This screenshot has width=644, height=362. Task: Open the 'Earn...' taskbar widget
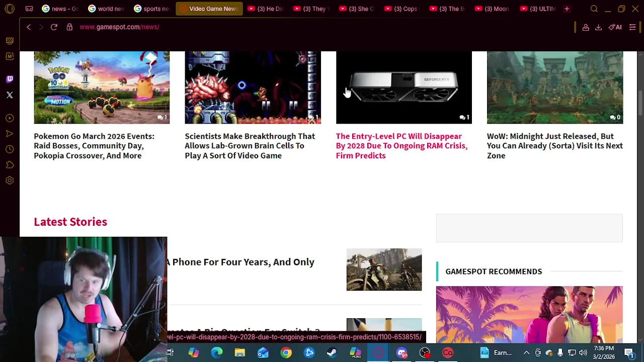click(496, 353)
